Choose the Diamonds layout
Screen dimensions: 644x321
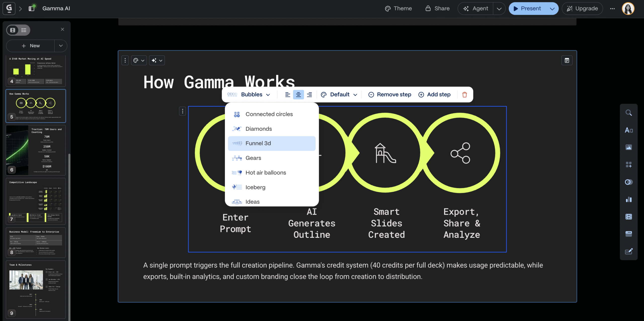(x=272, y=129)
